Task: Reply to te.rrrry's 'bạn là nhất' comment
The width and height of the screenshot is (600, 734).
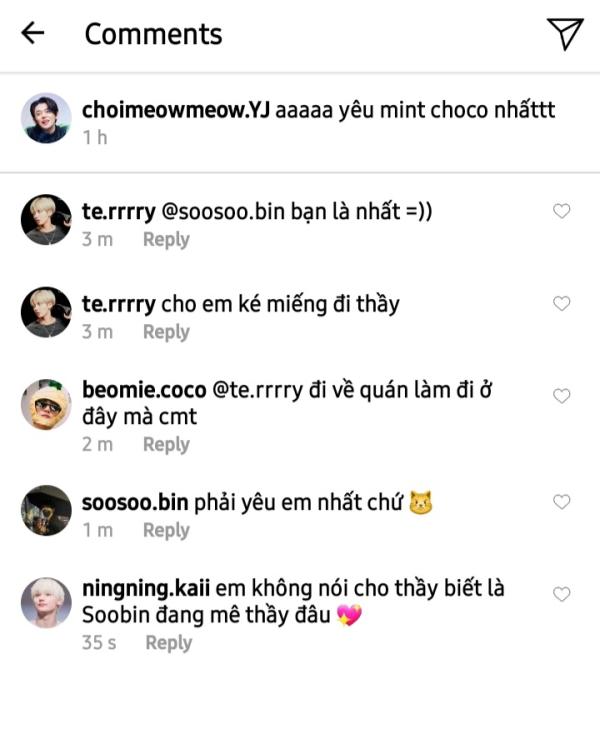Action: (166, 240)
